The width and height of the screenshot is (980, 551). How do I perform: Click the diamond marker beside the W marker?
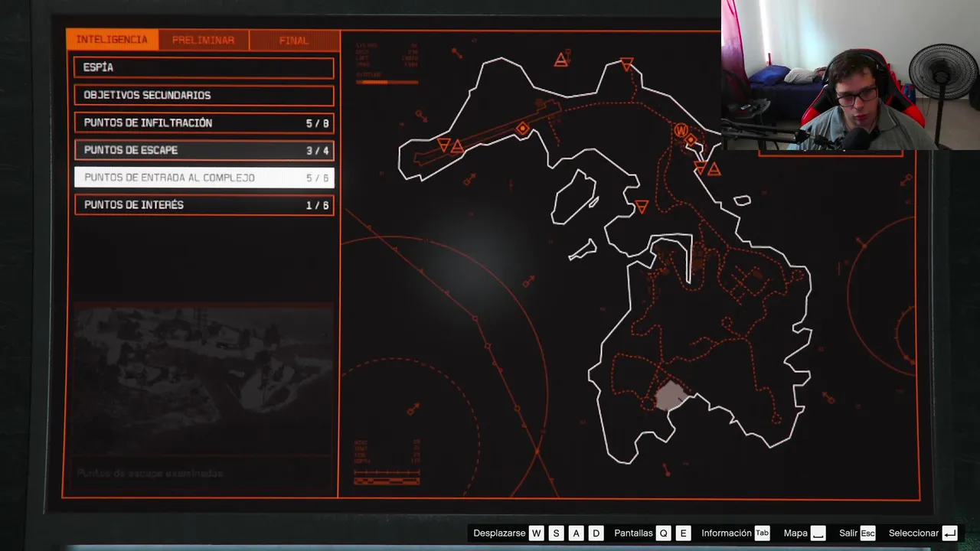691,140
